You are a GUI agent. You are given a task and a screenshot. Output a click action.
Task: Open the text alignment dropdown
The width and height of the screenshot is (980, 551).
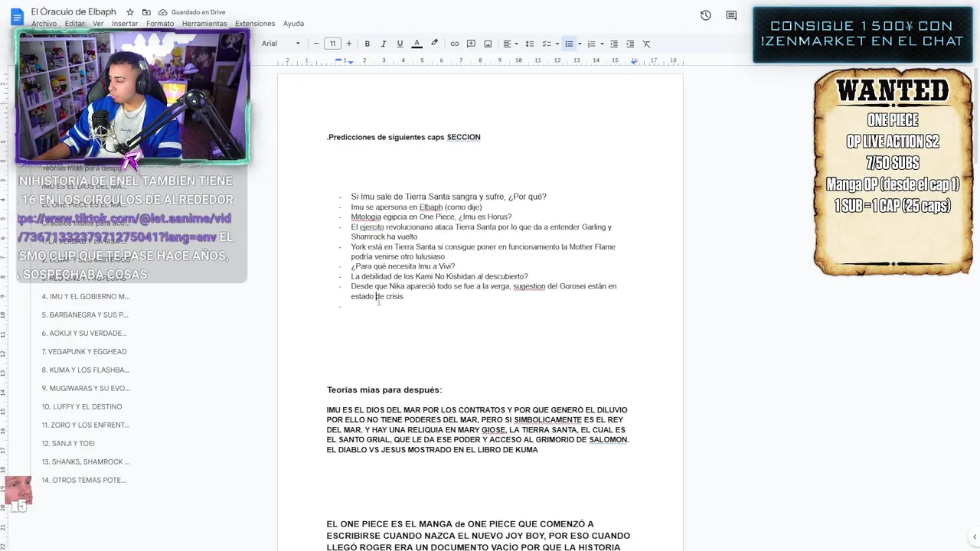coord(510,44)
